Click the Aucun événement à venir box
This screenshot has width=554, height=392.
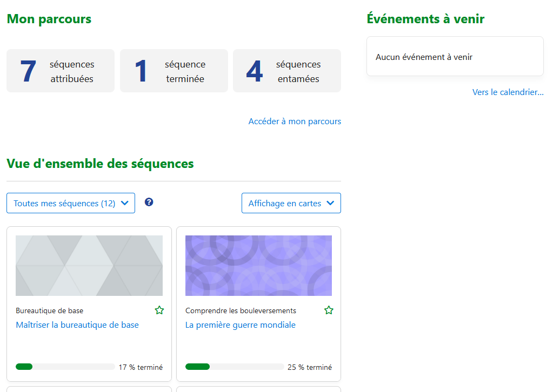click(455, 57)
